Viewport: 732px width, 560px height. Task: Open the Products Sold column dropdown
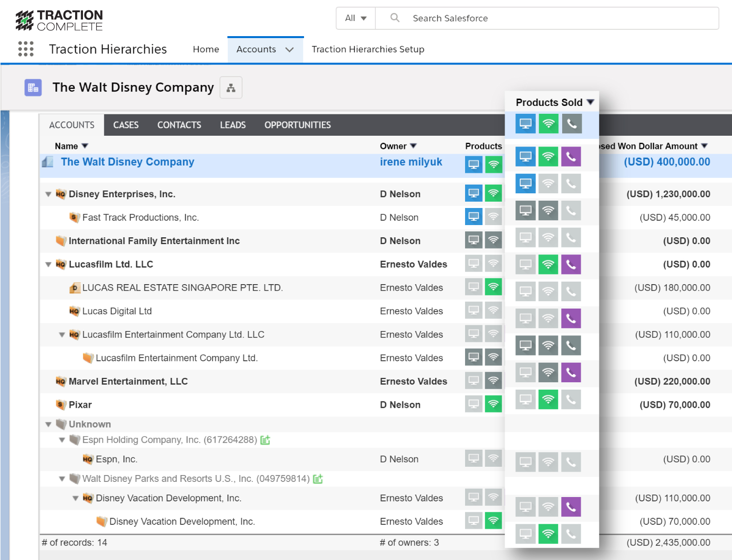590,102
